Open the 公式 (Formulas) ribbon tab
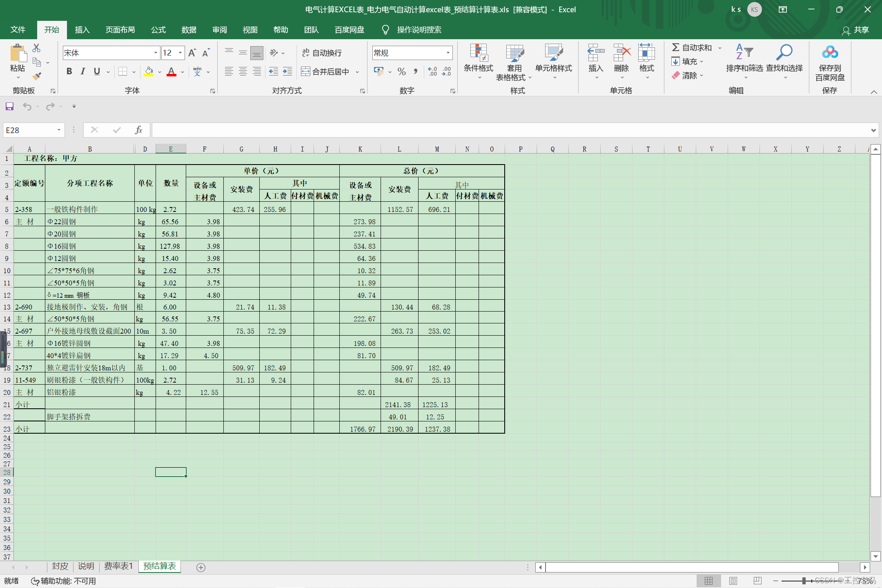This screenshot has width=882, height=588. (x=158, y=30)
